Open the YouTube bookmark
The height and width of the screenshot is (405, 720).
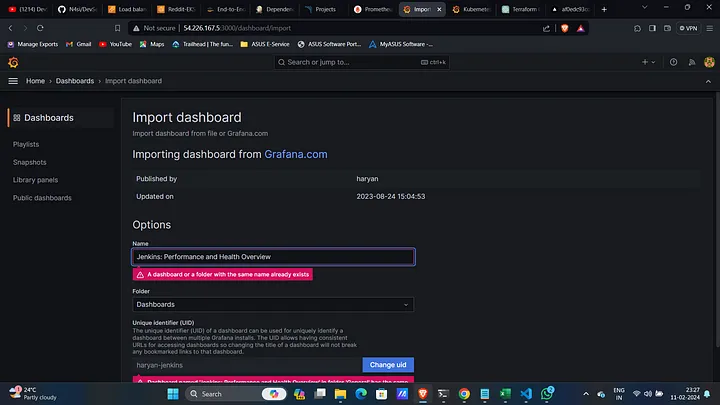(x=116, y=44)
